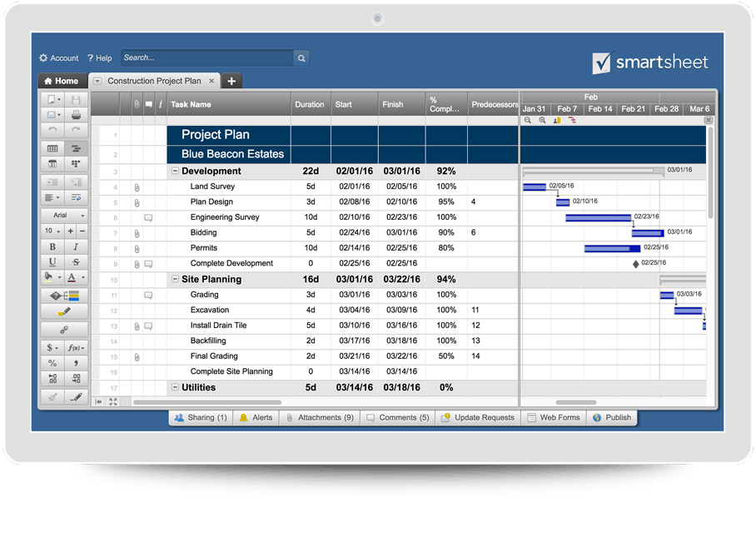Image resolution: width=756 pixels, height=533 pixels.
Task: Open the Attachments (9) tab
Action: [320, 418]
